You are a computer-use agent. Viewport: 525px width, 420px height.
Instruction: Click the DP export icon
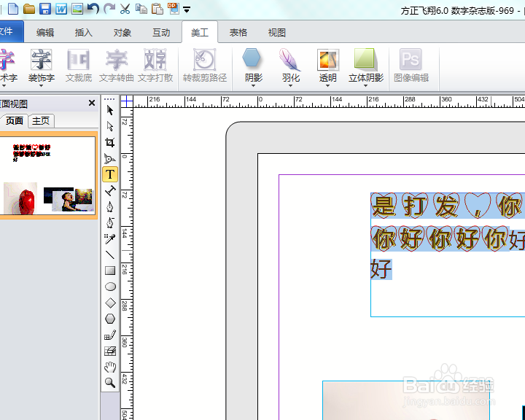tap(174, 9)
